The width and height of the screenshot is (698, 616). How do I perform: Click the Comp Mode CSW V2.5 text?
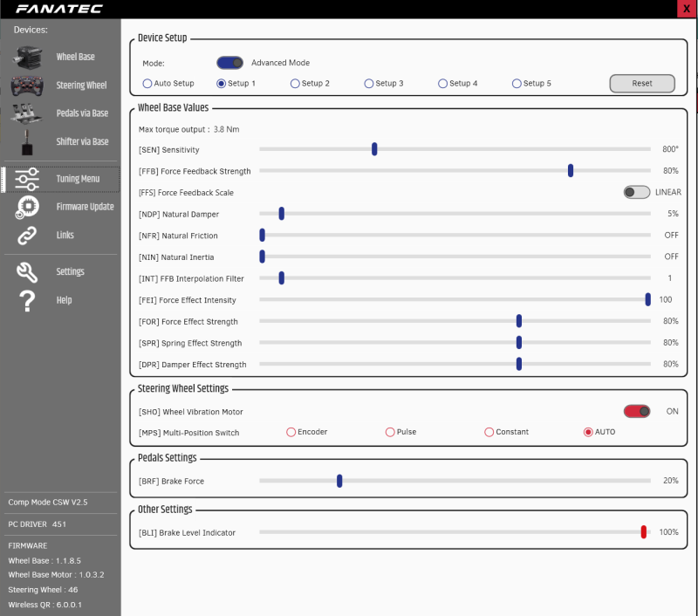click(48, 502)
